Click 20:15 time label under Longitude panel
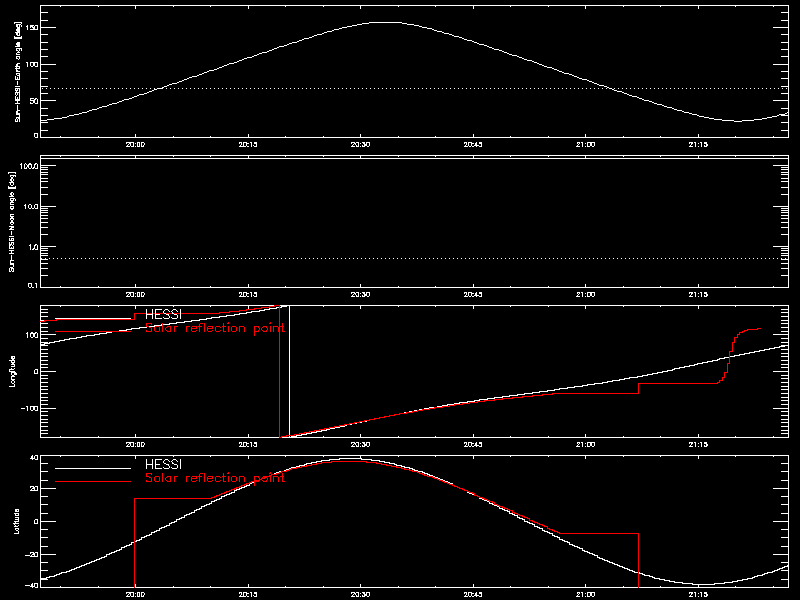Screen dimensions: 800x600 click(248, 444)
